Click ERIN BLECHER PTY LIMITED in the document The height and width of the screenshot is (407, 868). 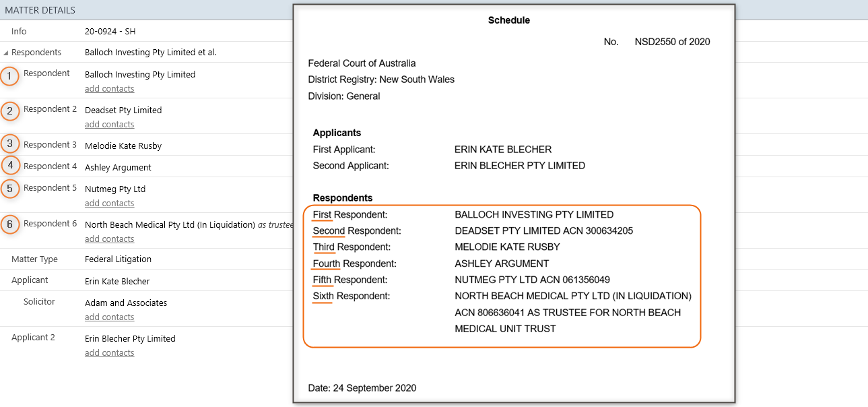(x=520, y=166)
